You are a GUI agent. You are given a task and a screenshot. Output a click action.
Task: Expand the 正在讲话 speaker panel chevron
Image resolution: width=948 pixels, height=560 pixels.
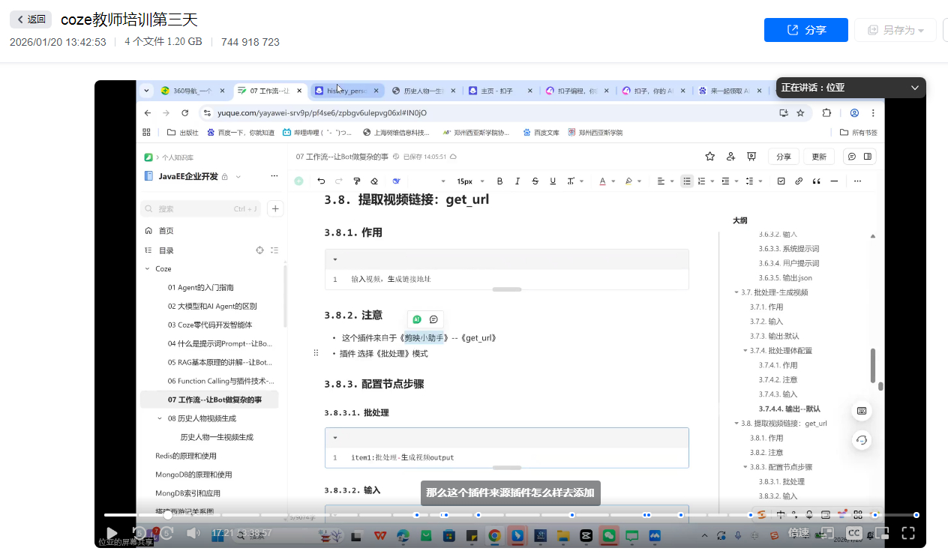(914, 88)
